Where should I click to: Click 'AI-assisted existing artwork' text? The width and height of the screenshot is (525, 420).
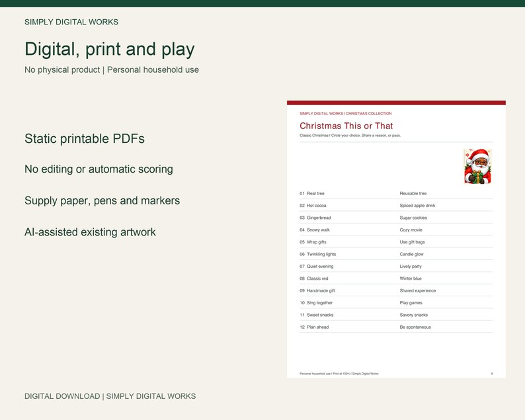(x=90, y=232)
